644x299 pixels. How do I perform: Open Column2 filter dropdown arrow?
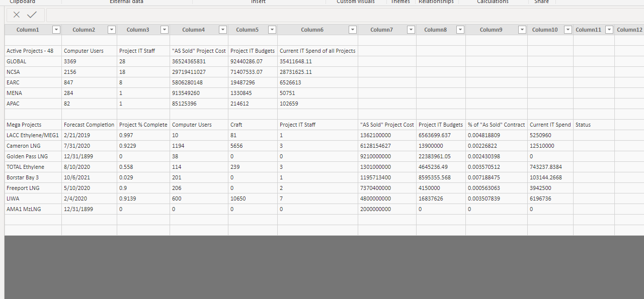pyautogui.click(x=112, y=30)
